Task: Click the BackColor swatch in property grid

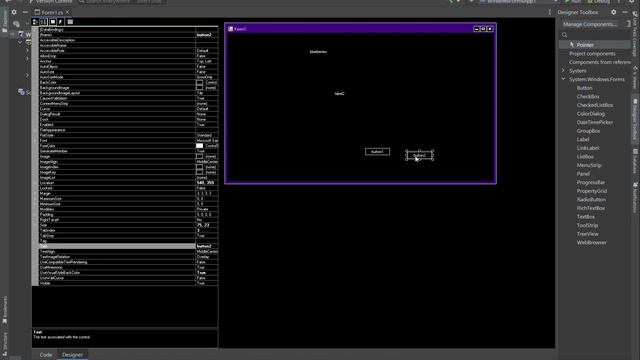Action: [199, 82]
